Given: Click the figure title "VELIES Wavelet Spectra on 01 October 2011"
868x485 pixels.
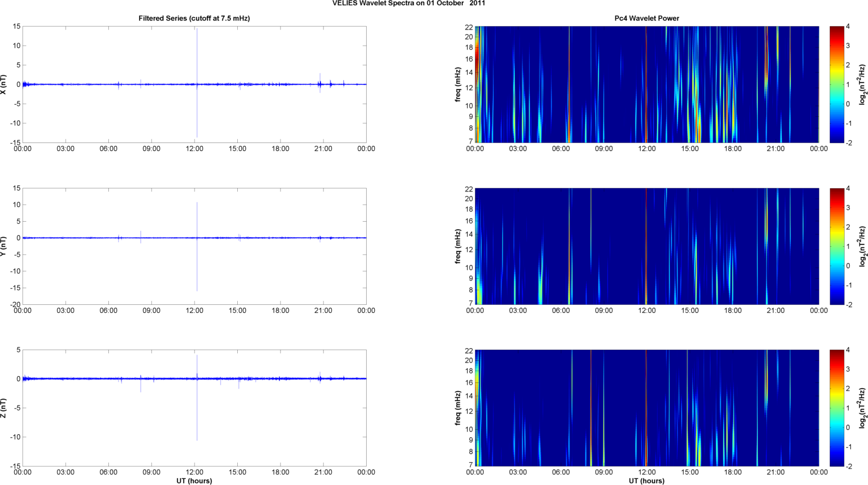Looking at the screenshot, I should point(409,3).
